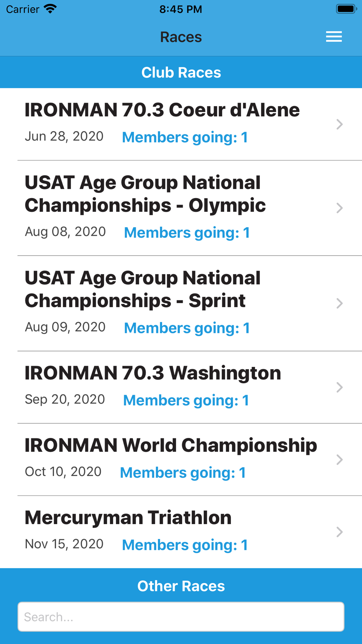Open chevron for USAT Championships - Olympic
362x644 pixels.
tap(339, 208)
